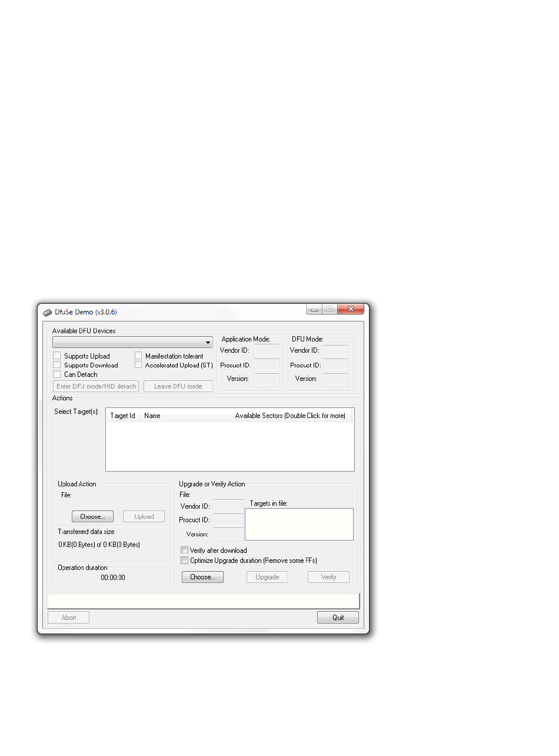
Task: Click Upgrade section Version field
Action: [x=228, y=534]
